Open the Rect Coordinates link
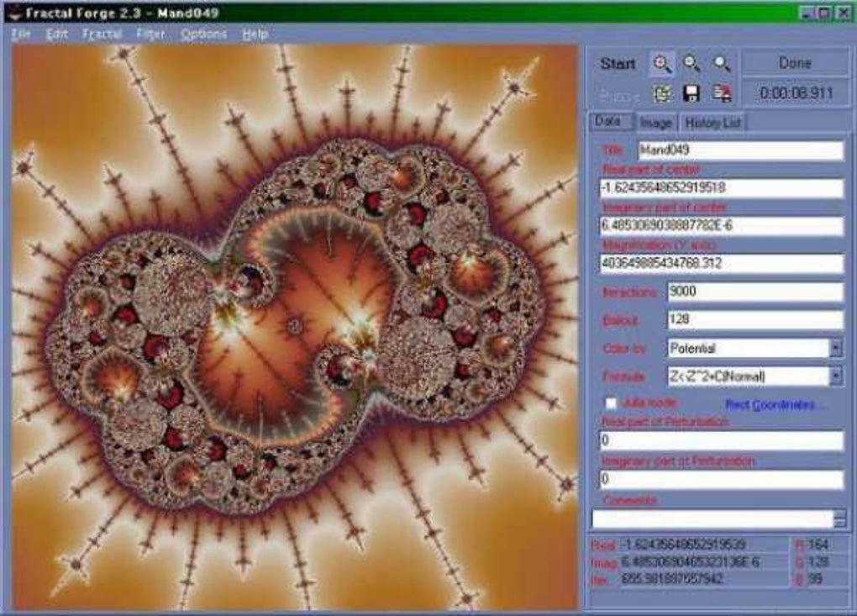This screenshot has width=857, height=616. click(x=770, y=405)
